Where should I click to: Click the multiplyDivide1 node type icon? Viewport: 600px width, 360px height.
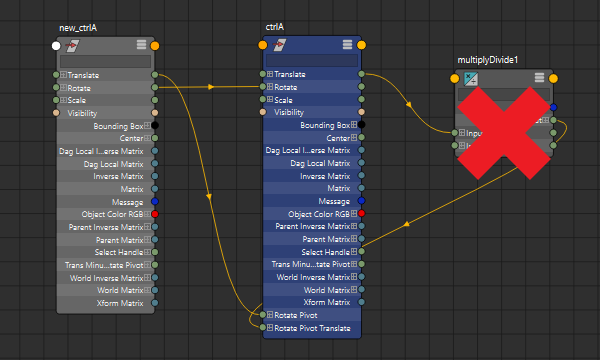[x=471, y=79]
